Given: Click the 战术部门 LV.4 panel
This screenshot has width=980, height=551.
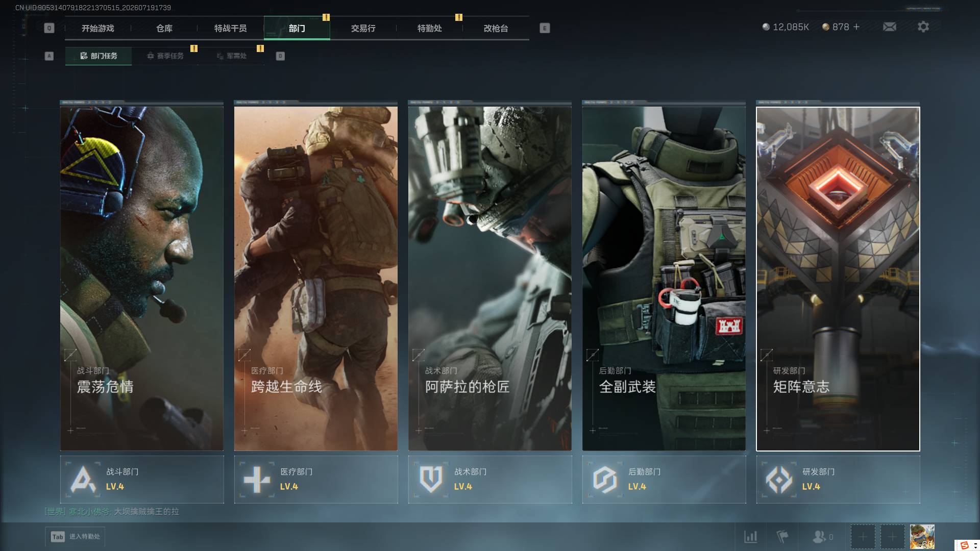Looking at the screenshot, I should click(490, 480).
